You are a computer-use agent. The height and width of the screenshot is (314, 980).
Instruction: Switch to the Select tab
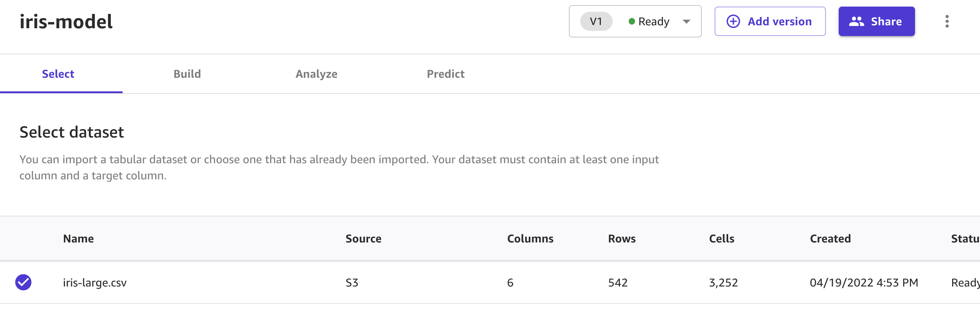pyautogui.click(x=58, y=74)
